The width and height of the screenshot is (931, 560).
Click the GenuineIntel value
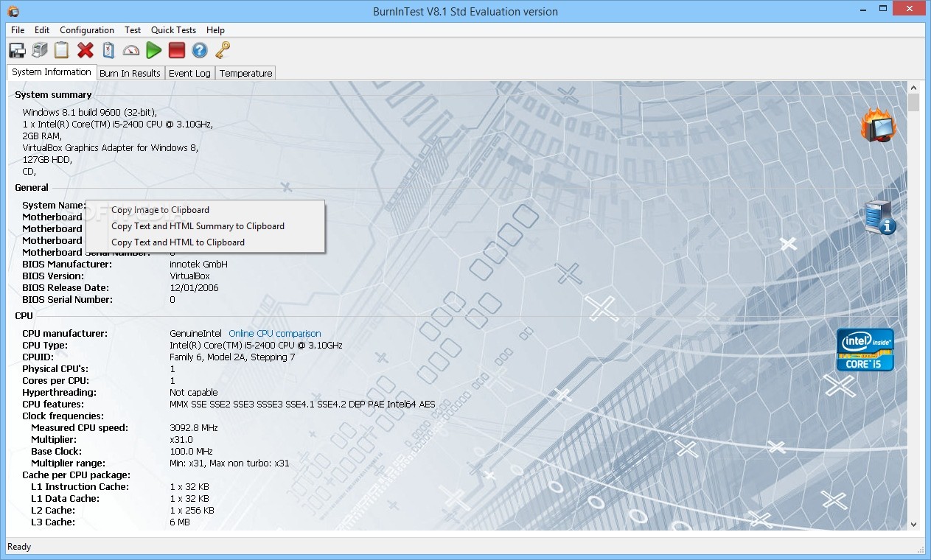point(196,334)
